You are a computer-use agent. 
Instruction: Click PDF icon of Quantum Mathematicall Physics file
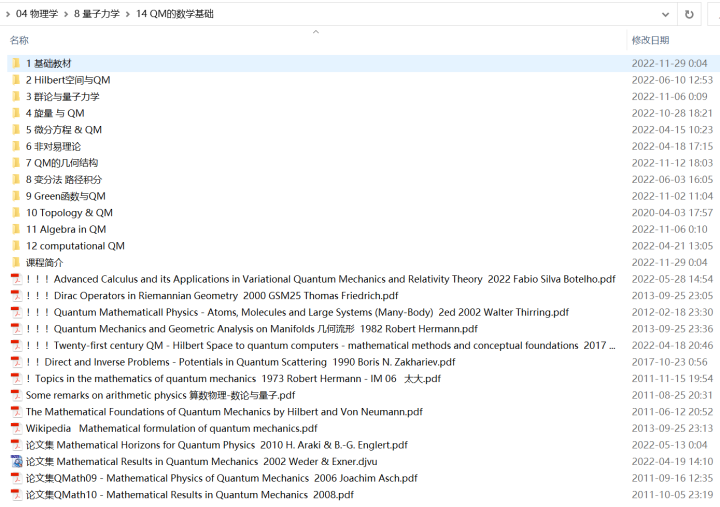tap(16, 312)
